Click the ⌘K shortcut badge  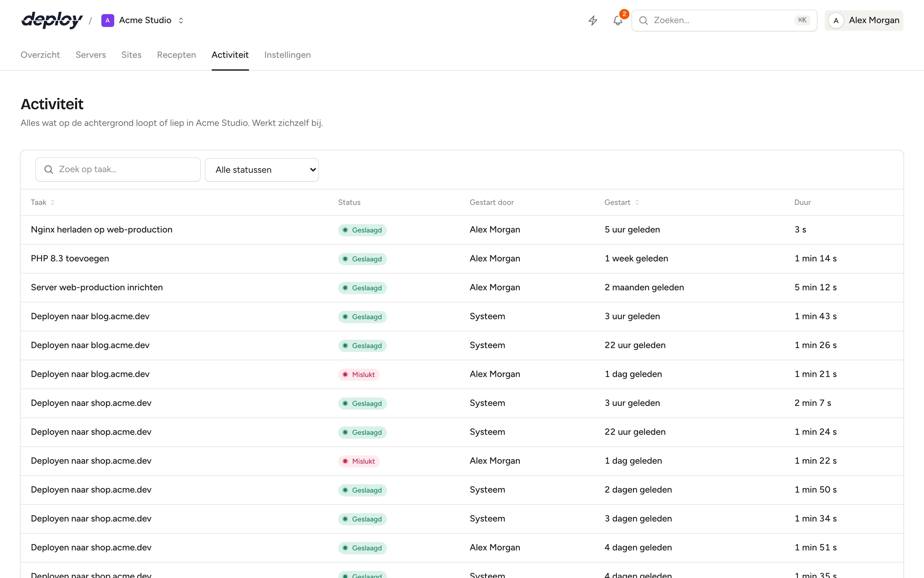coord(802,20)
